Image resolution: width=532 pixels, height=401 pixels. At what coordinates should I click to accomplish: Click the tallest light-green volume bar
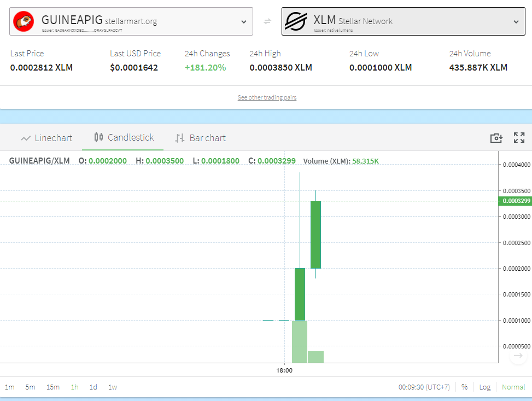click(x=300, y=342)
